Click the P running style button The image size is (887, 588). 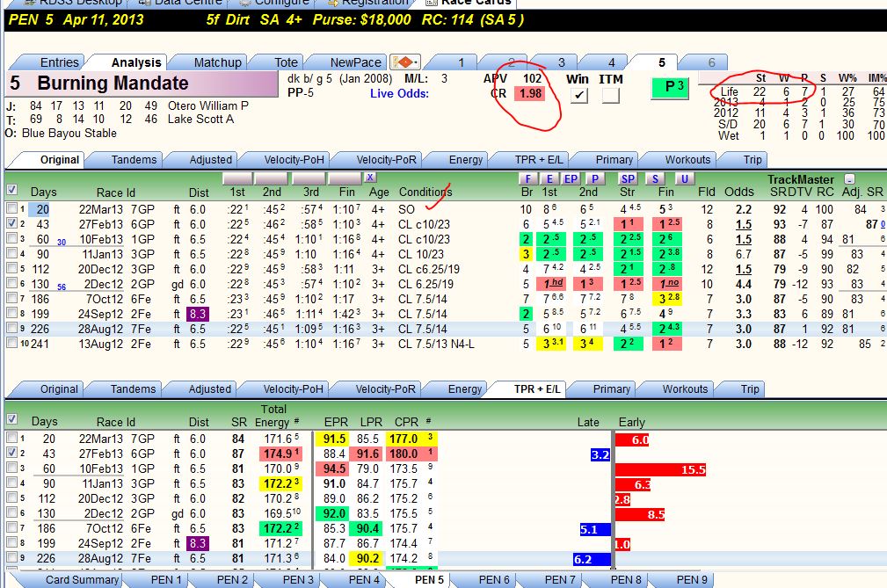(594, 178)
